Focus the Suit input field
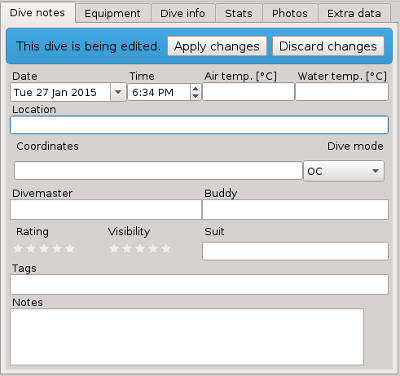Screen dimensions: 400x376 [295, 251]
